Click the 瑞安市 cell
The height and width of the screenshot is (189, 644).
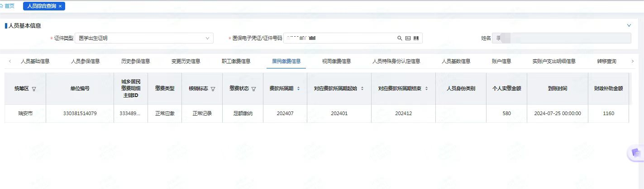point(25,113)
